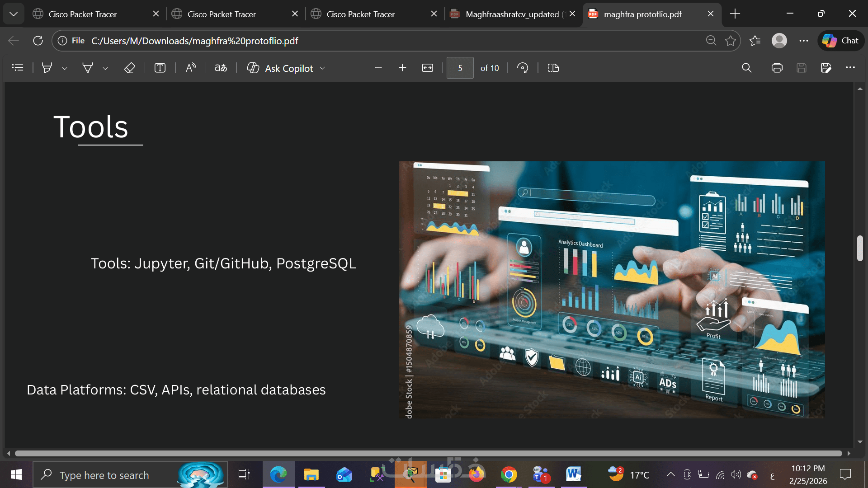Click the vertical scrollbar thumb
The width and height of the screenshot is (868, 488).
(x=859, y=248)
